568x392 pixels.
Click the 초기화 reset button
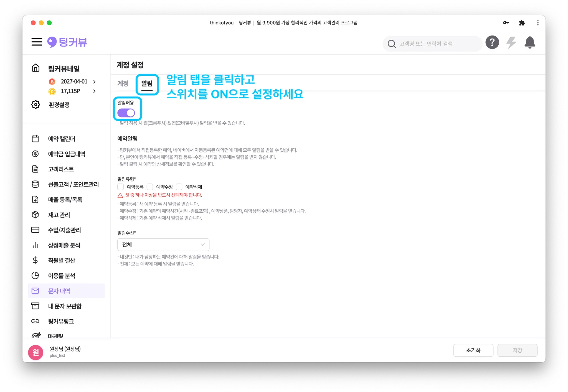473,350
